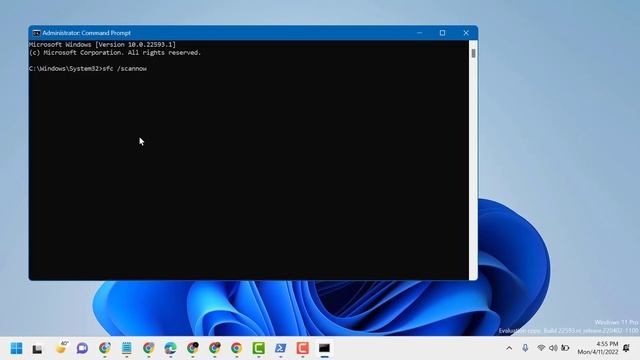Open Microsoft Edge from the taskbar
This screenshot has width=640, height=360.
pos(170,348)
